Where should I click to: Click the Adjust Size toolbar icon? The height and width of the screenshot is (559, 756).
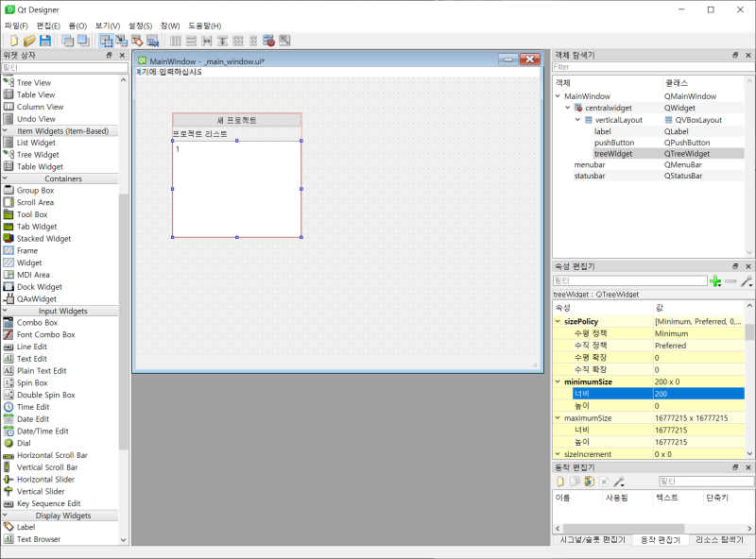(x=284, y=41)
